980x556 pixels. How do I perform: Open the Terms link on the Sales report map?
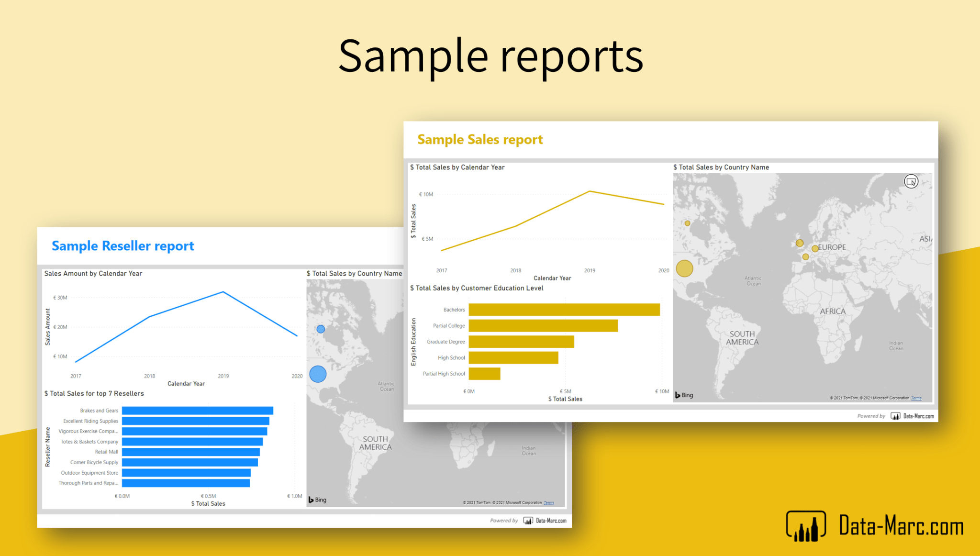pos(916,398)
